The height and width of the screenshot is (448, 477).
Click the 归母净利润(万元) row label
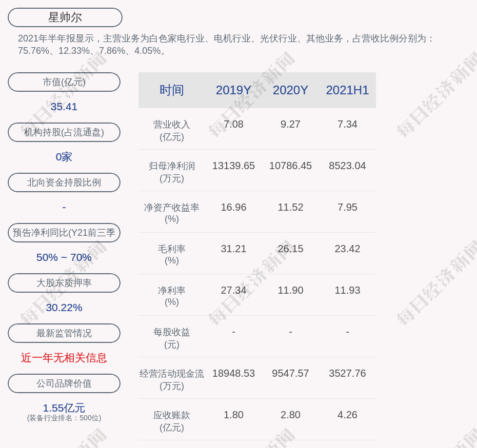[x=172, y=172]
